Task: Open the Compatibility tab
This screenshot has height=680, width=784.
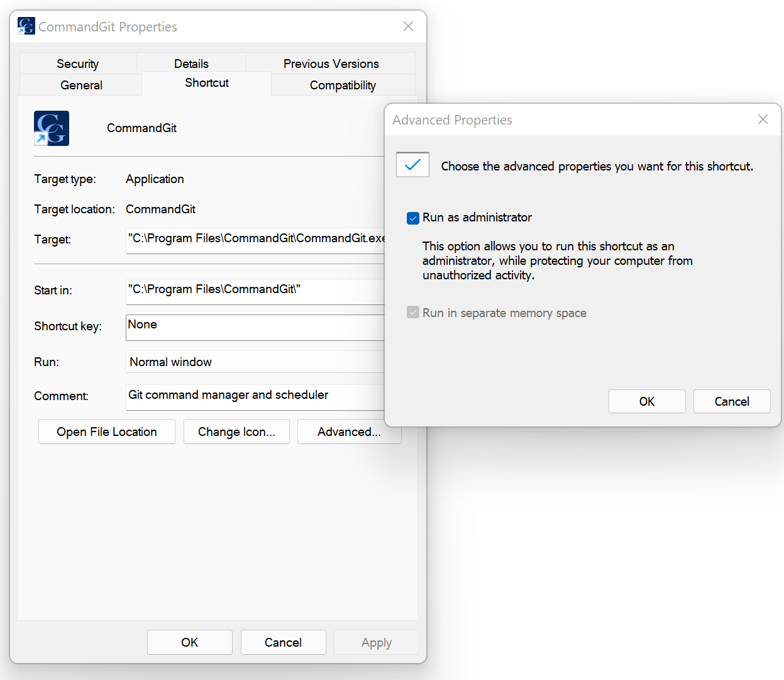Action: (343, 85)
